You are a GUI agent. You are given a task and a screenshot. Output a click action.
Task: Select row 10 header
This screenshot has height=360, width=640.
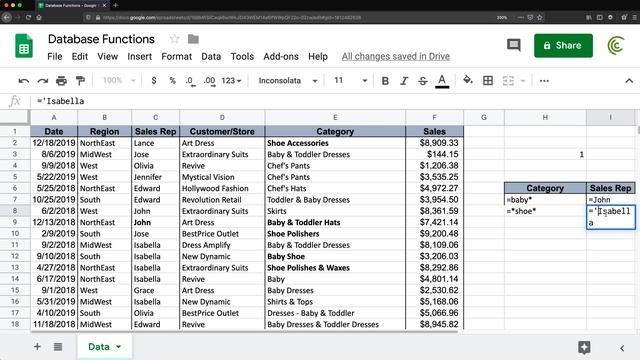pyautogui.click(x=15, y=233)
